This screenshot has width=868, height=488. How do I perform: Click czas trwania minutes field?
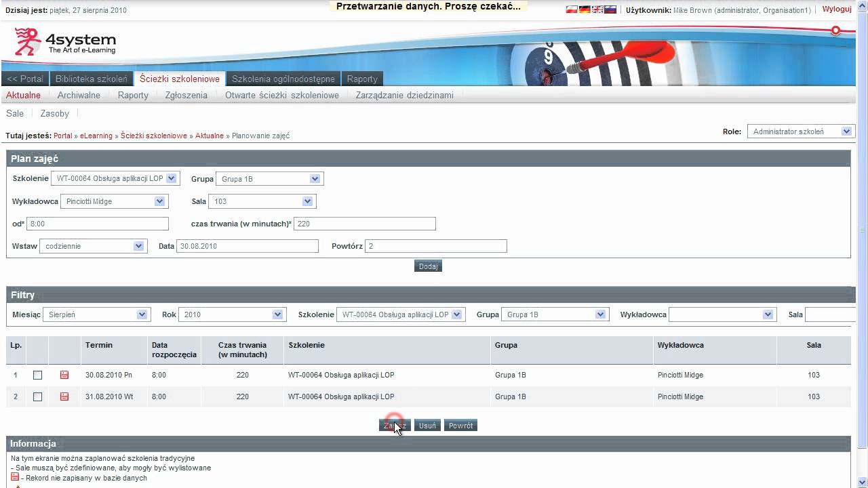click(365, 224)
